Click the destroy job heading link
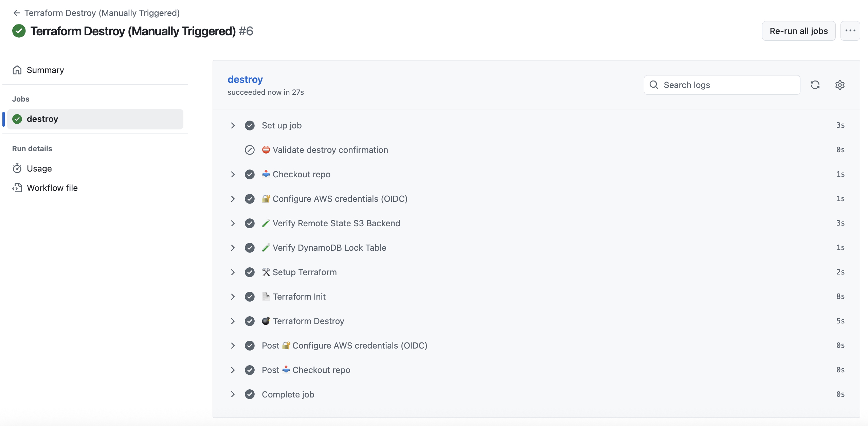The height and width of the screenshot is (426, 868). point(245,79)
